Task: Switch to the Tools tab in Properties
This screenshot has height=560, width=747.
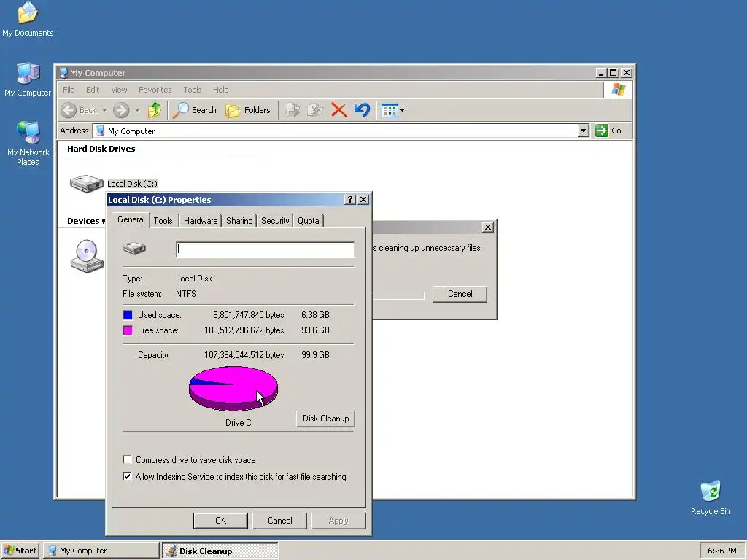Action: coord(163,221)
